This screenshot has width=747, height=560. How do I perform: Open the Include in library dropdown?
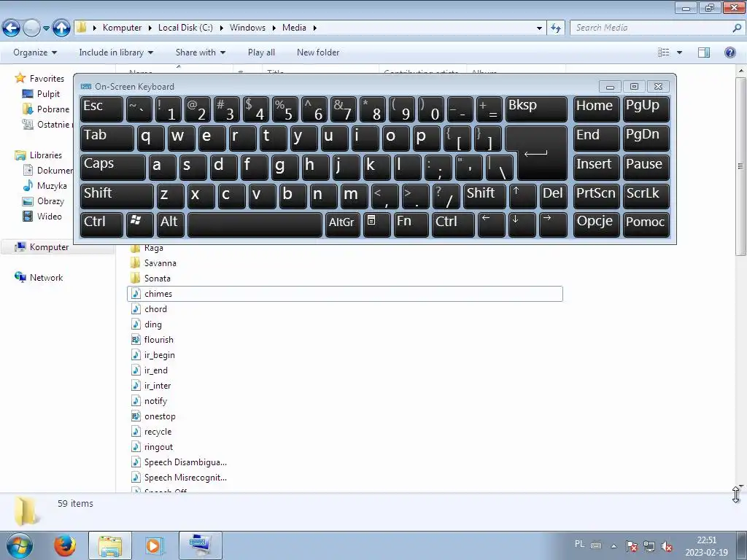[116, 52]
